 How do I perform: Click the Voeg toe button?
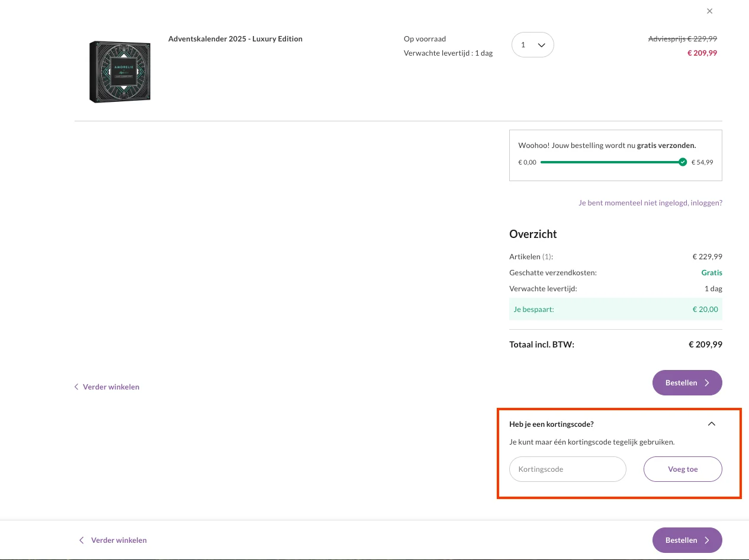(682, 469)
